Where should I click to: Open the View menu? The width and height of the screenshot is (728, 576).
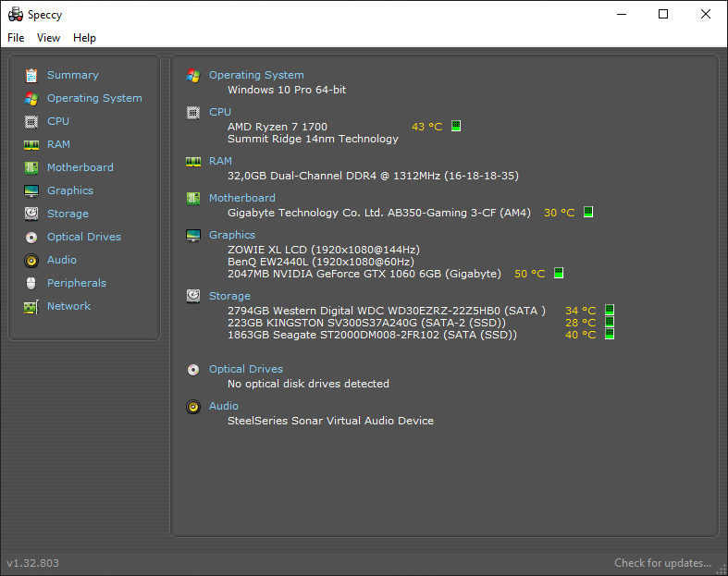[x=48, y=38]
